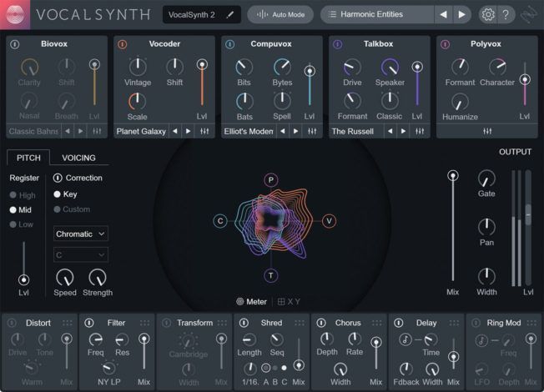
Task: Select the Custom correction radio button
Action: pyautogui.click(x=58, y=209)
